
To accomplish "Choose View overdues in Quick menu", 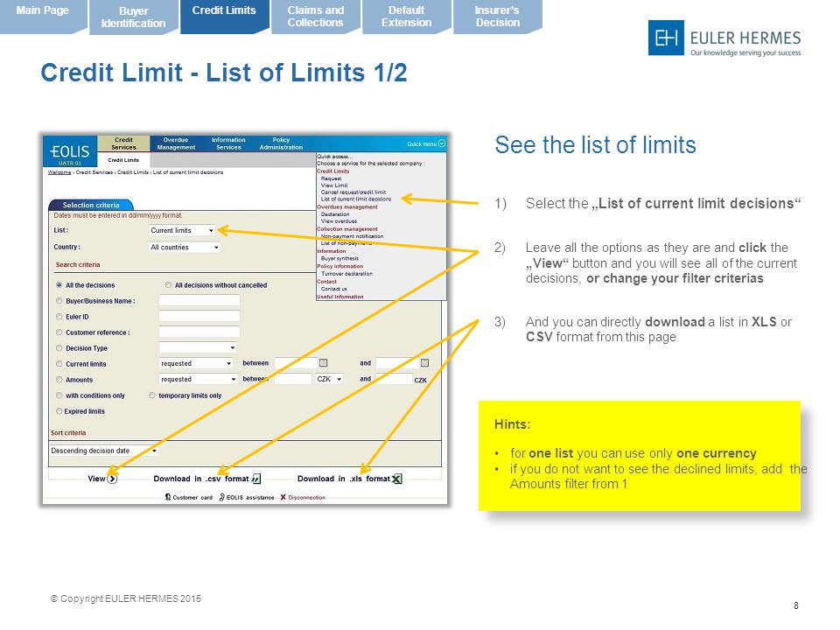I will coord(339,221).
